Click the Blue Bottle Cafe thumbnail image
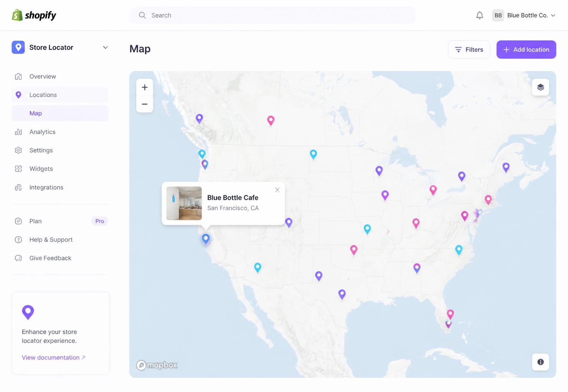This screenshot has height=392, width=568. (184, 203)
